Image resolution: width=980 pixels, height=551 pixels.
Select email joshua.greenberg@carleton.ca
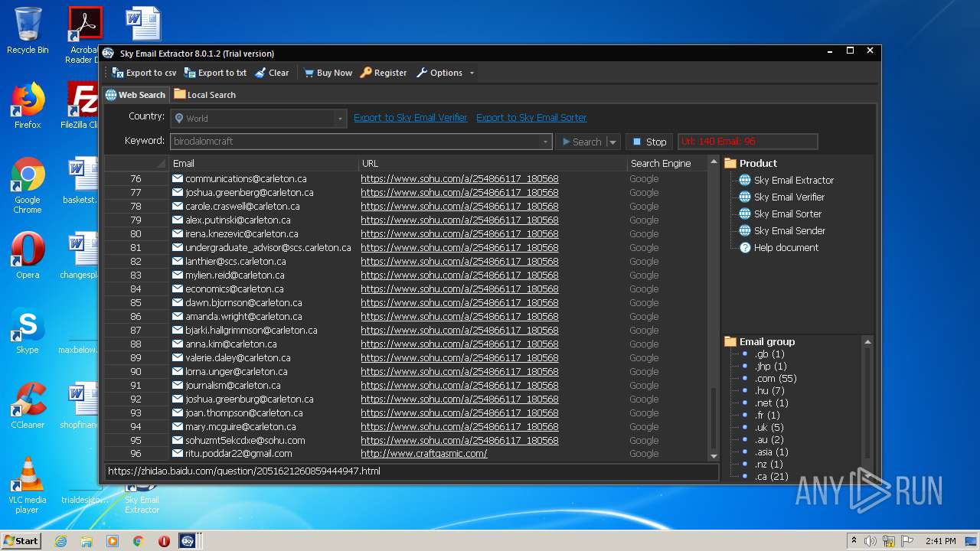pos(249,192)
